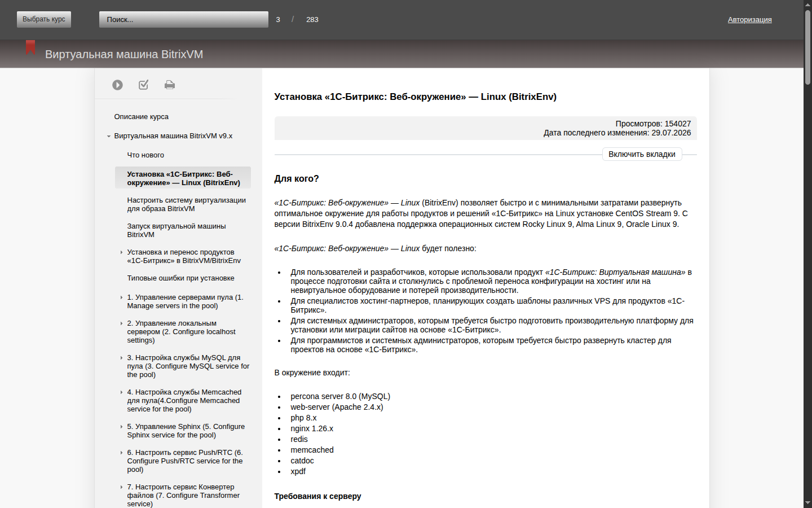
Task: Open 1. Управление серверами пула lesson
Action: coord(185,301)
